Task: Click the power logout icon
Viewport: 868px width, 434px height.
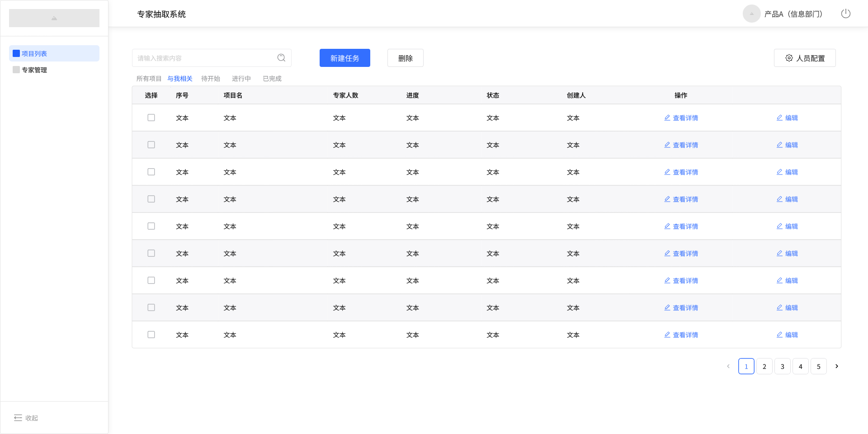Action: pos(845,14)
